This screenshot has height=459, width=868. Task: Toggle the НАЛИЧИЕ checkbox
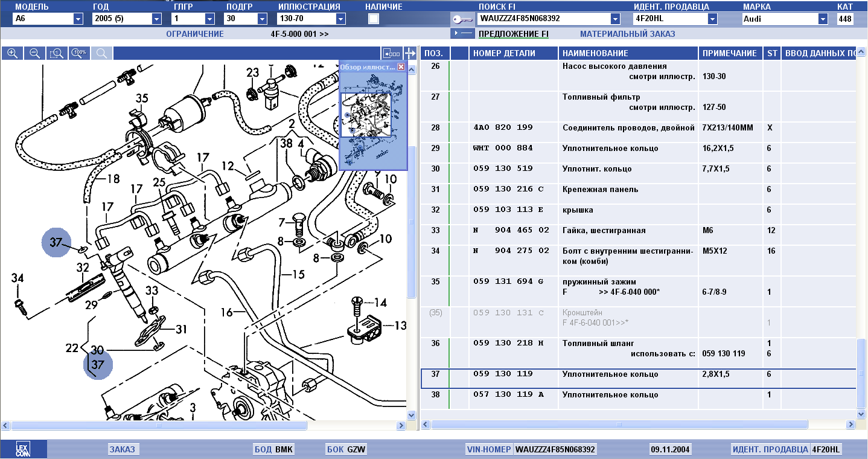coord(374,19)
